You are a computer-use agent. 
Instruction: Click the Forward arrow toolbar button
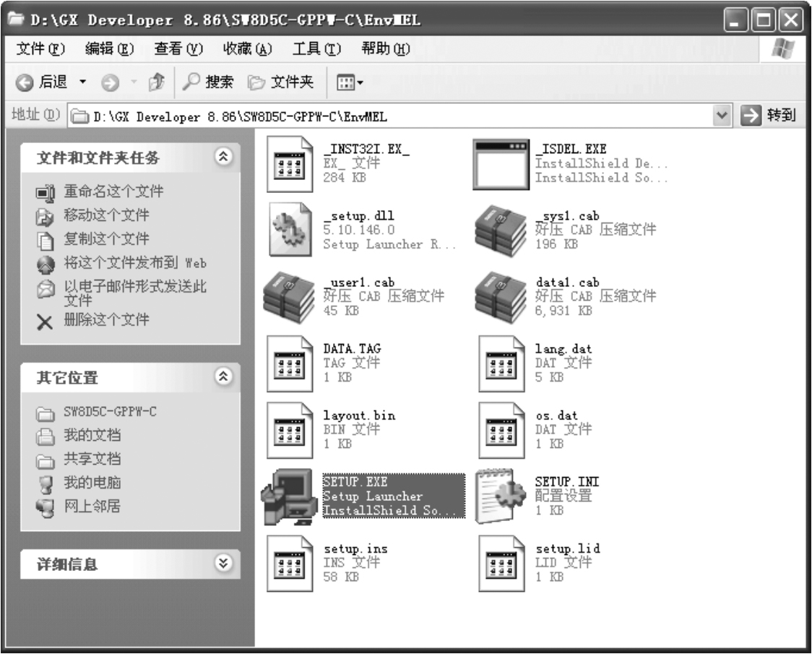pyautogui.click(x=110, y=82)
